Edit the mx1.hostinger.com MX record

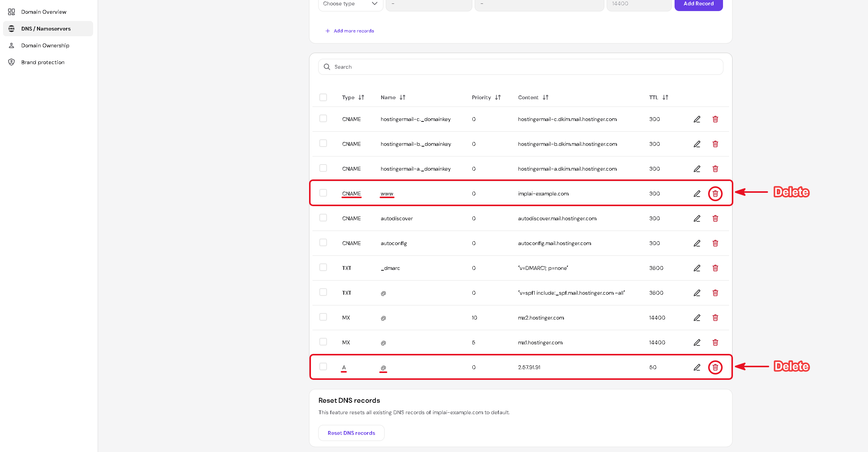click(697, 342)
